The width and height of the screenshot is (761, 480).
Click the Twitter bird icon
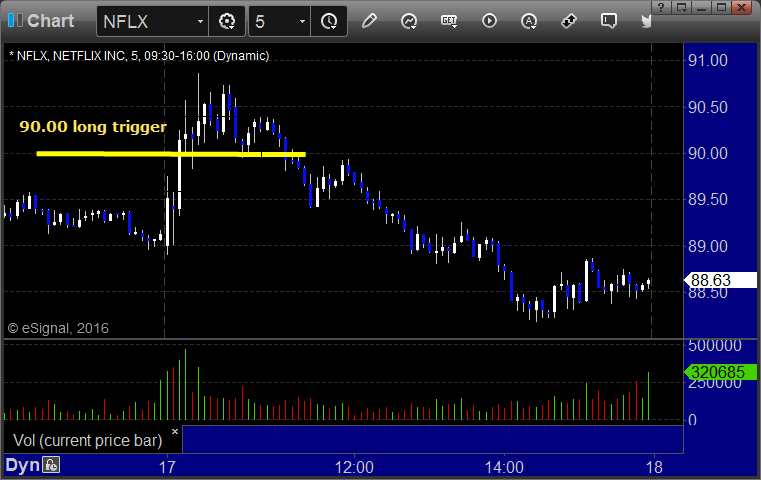coord(646,21)
